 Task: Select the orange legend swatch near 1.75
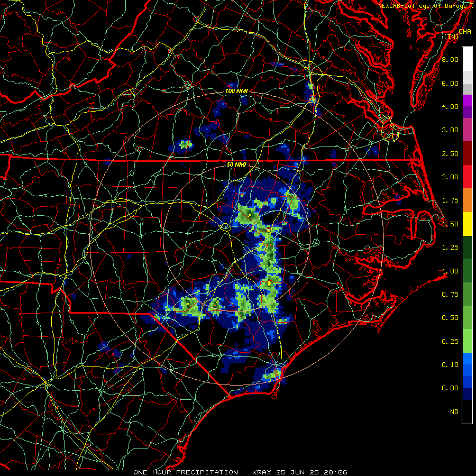point(467,200)
